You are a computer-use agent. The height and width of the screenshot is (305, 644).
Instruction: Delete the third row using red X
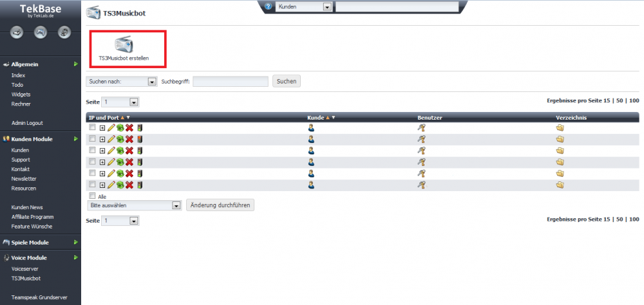point(129,150)
